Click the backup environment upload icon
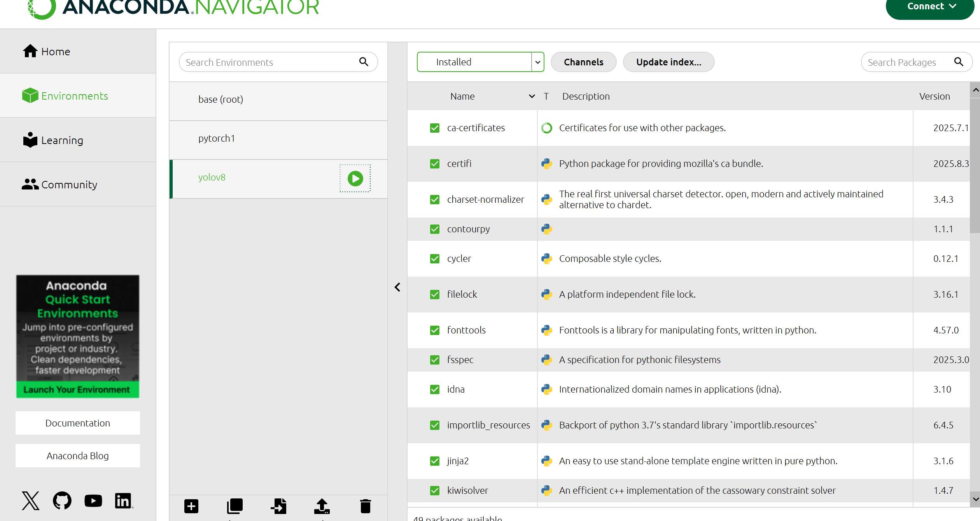This screenshot has width=980, height=521. [x=322, y=506]
